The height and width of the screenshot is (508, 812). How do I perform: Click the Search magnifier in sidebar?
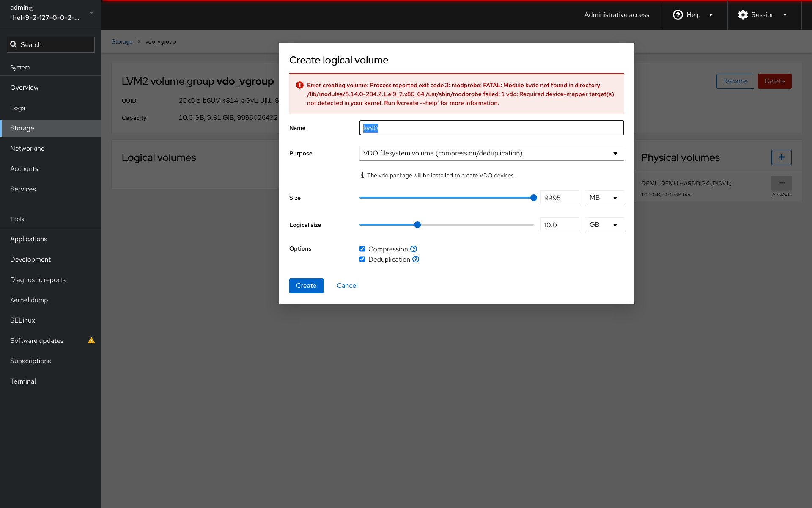coord(14,44)
